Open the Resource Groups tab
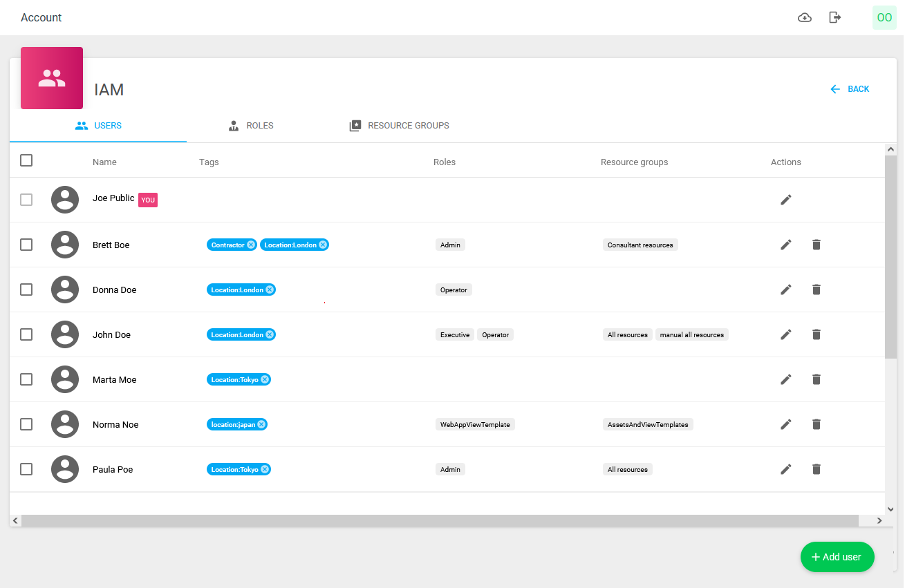Image resolution: width=905 pixels, height=588 pixels. 399,126
